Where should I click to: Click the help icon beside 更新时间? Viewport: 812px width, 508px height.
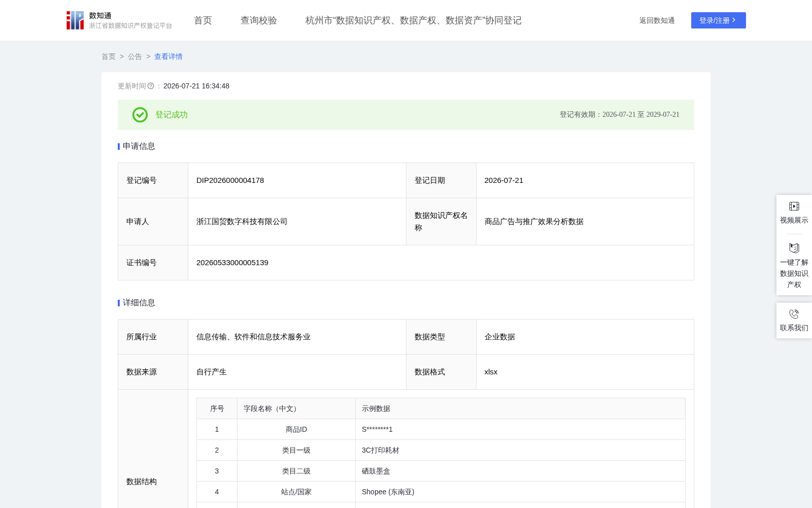pyautogui.click(x=151, y=86)
